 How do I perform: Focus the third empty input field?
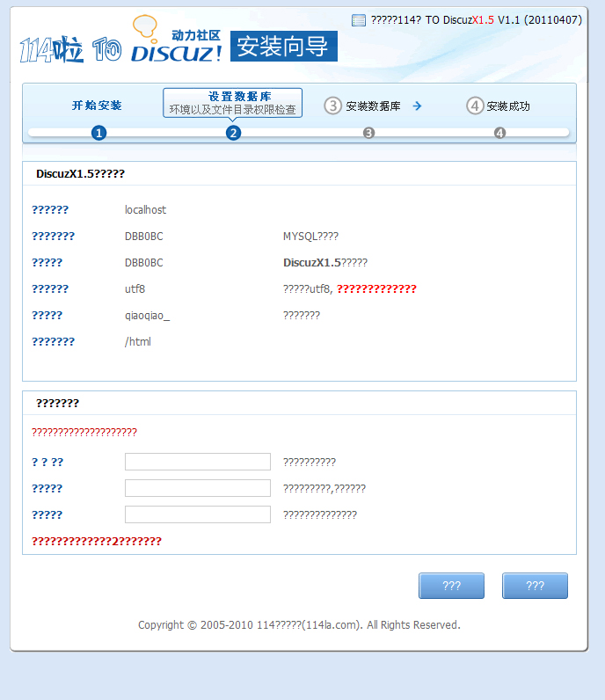pyautogui.click(x=198, y=514)
